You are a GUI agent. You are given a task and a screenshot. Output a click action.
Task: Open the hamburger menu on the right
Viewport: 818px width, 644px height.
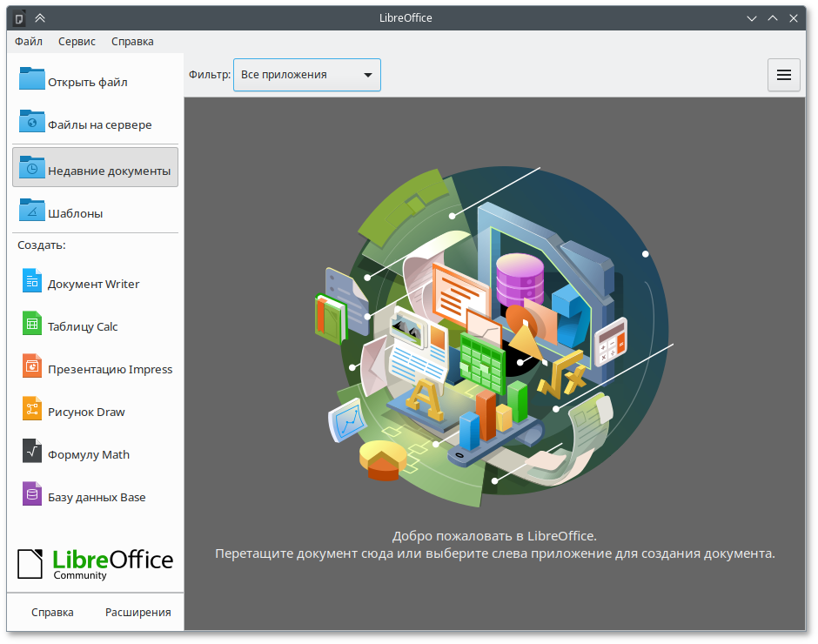(x=783, y=75)
